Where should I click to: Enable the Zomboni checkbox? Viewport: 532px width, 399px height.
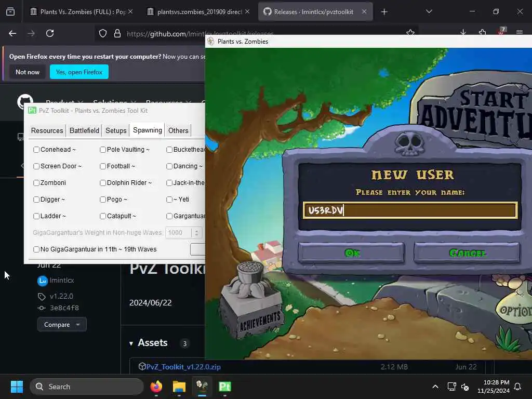(x=36, y=183)
